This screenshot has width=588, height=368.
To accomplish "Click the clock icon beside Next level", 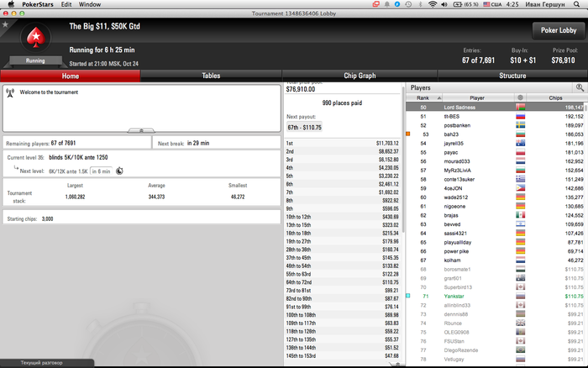I will pyautogui.click(x=119, y=171).
